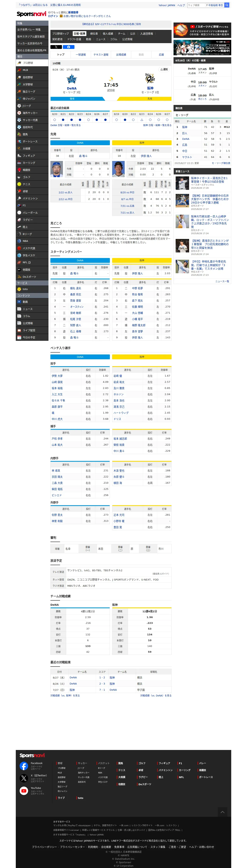
Task: Select the 日程・結果 navigation item
Action: click(x=79, y=34)
